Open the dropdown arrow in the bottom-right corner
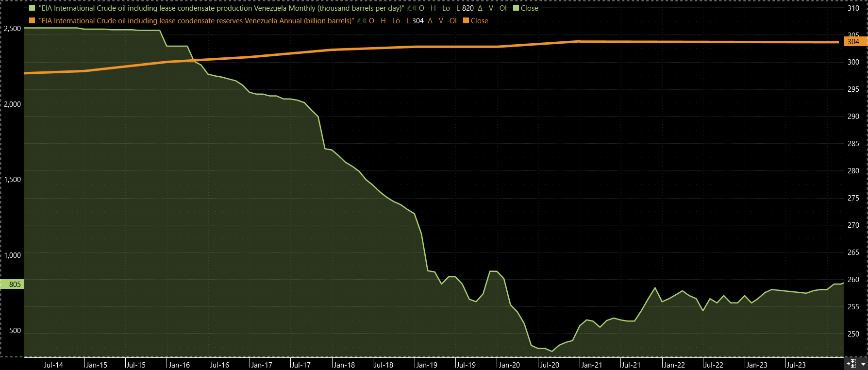The width and height of the screenshot is (868, 370). click(863, 364)
